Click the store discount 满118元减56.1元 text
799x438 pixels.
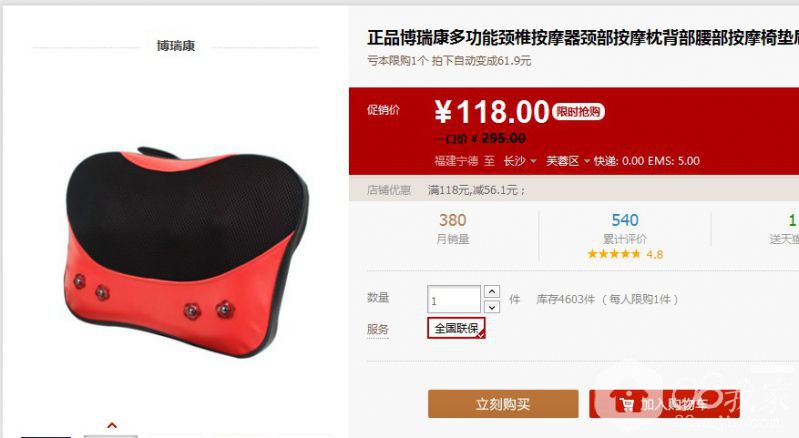click(x=476, y=190)
